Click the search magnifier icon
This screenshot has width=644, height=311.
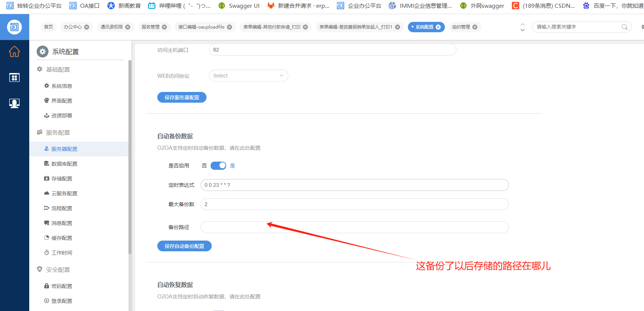click(624, 27)
